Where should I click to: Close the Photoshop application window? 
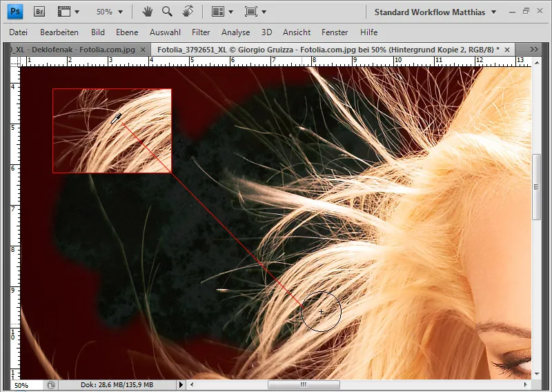click(540, 11)
